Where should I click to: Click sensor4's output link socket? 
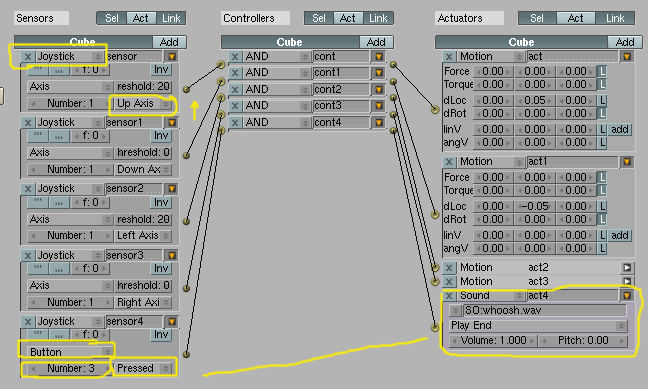pyautogui.click(x=186, y=354)
